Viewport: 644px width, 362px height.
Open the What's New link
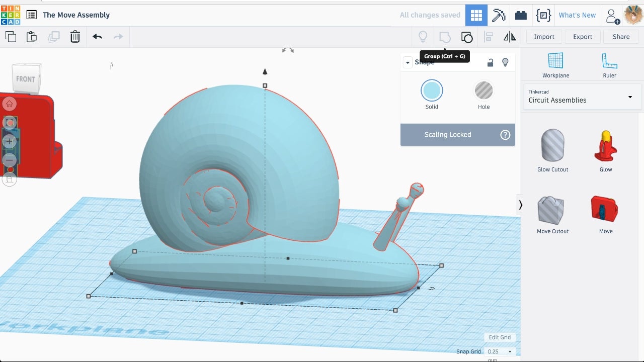coord(577,15)
